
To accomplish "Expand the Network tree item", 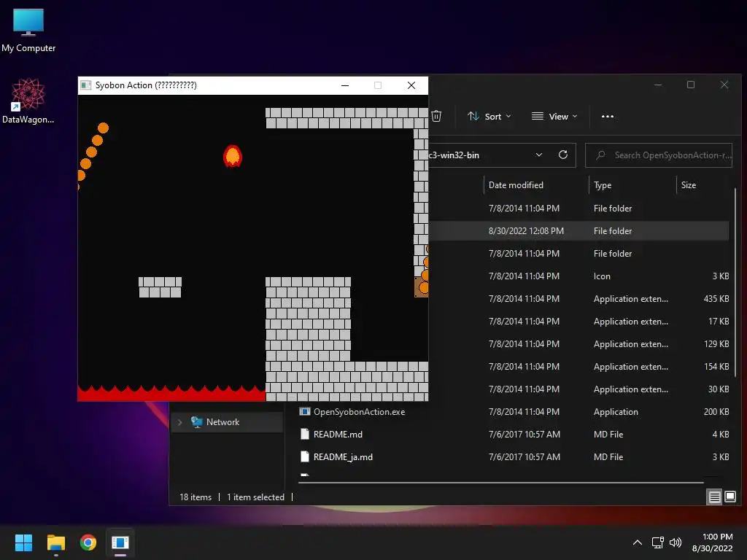I will 179,422.
